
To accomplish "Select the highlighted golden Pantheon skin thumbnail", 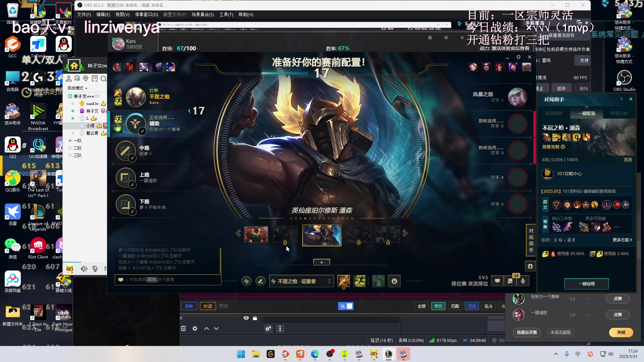I will (322, 235).
